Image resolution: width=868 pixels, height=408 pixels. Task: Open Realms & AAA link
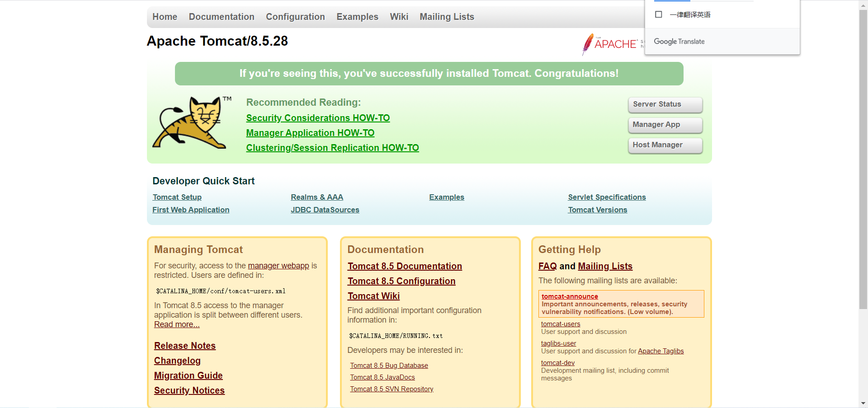coord(317,197)
